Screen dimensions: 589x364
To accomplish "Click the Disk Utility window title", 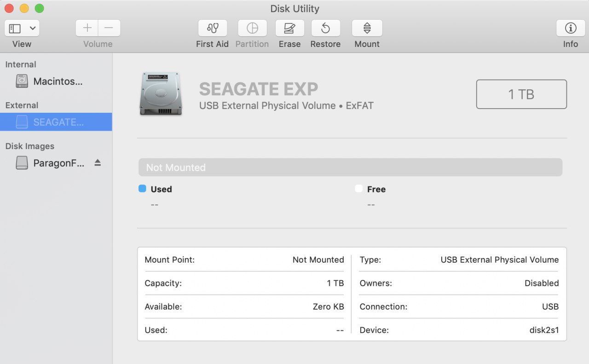I will [294, 9].
